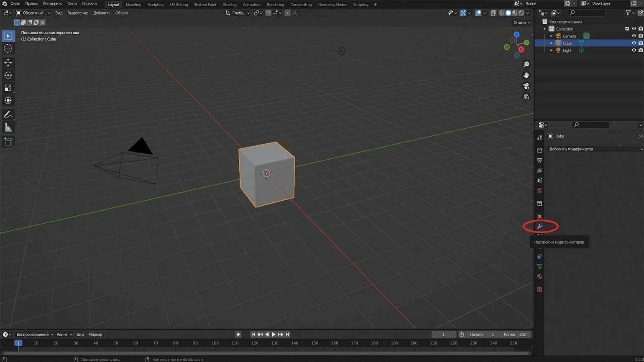
Task: Open the Object Mode dropdown
Action: point(33,13)
